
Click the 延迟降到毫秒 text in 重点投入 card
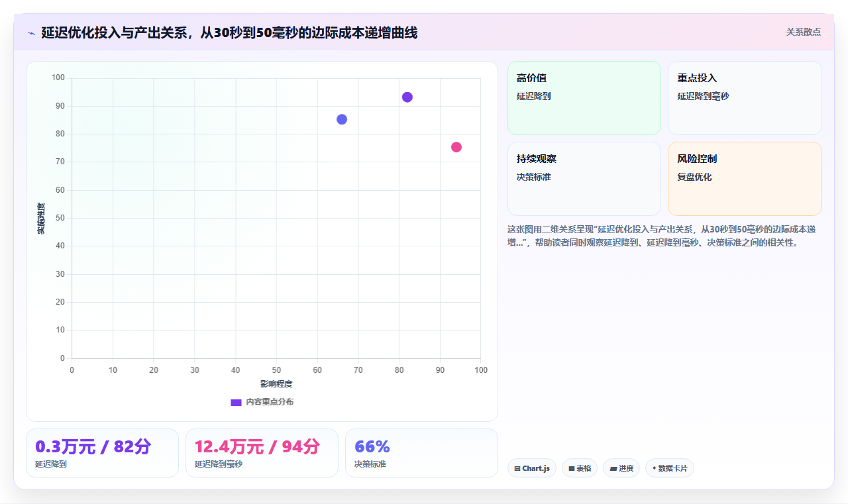[703, 96]
